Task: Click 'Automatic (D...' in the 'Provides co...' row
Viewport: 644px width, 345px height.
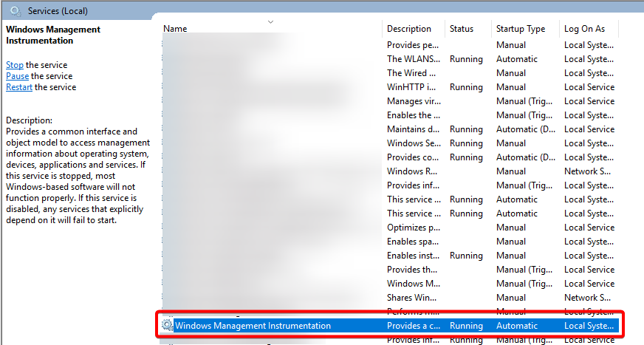Action: click(526, 157)
